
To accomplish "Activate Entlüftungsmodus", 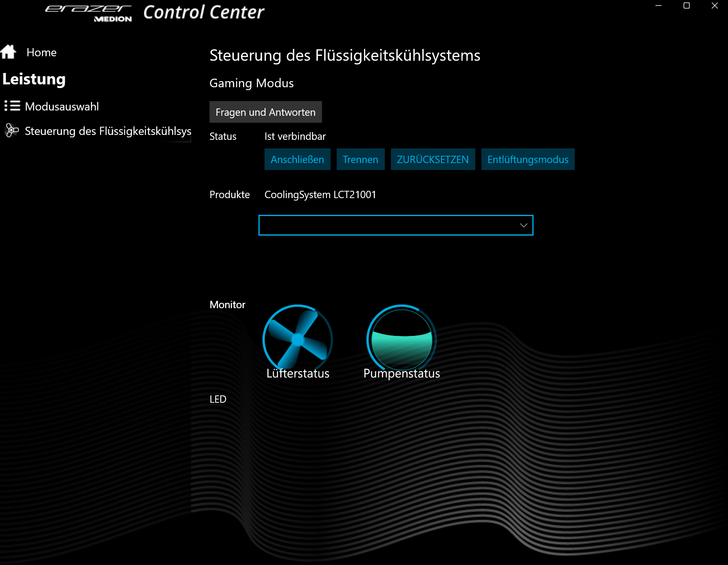I will point(527,159).
